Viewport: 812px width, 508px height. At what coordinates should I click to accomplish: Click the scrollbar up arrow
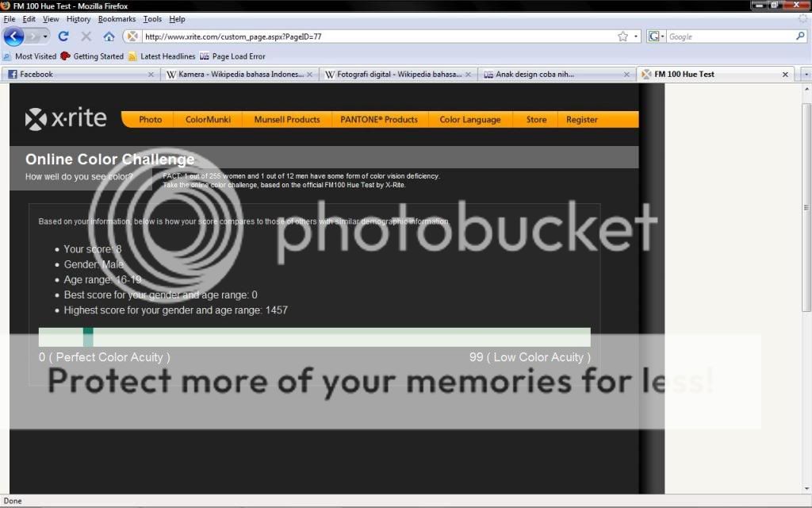806,89
